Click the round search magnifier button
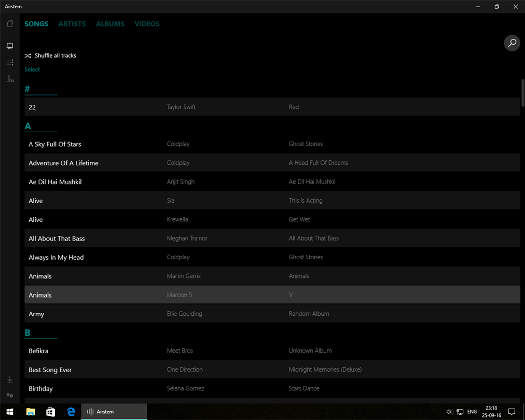The width and height of the screenshot is (525, 420). 512,43
